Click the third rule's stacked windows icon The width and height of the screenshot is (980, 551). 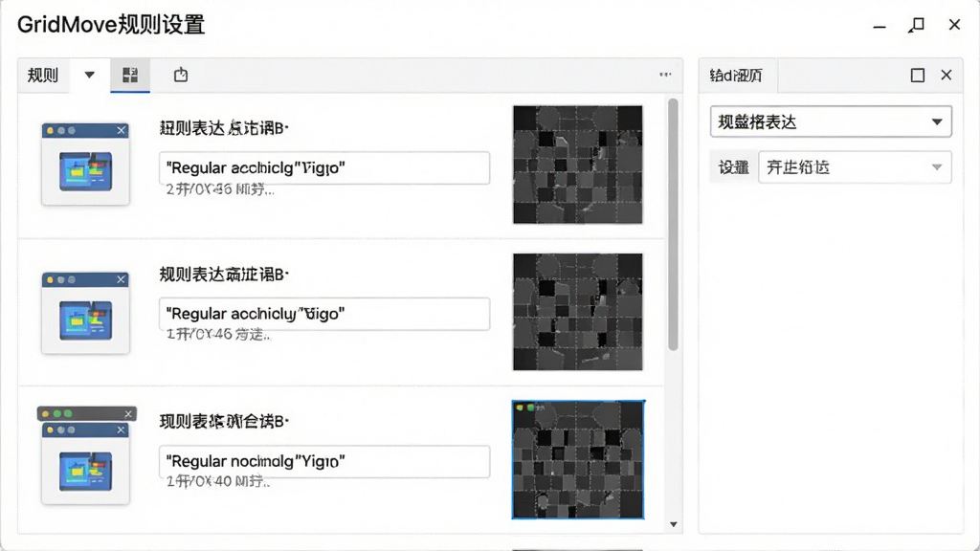tap(86, 455)
